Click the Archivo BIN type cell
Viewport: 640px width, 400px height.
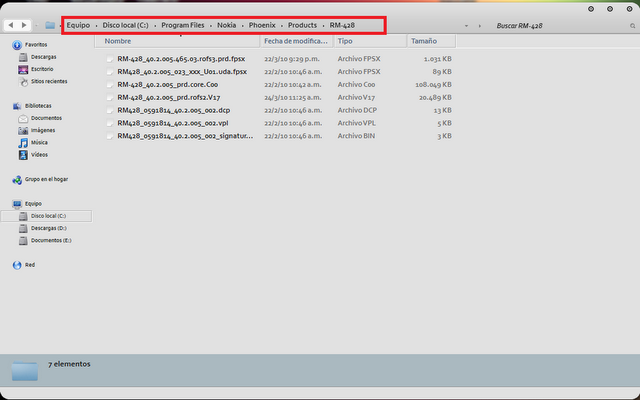pos(356,136)
